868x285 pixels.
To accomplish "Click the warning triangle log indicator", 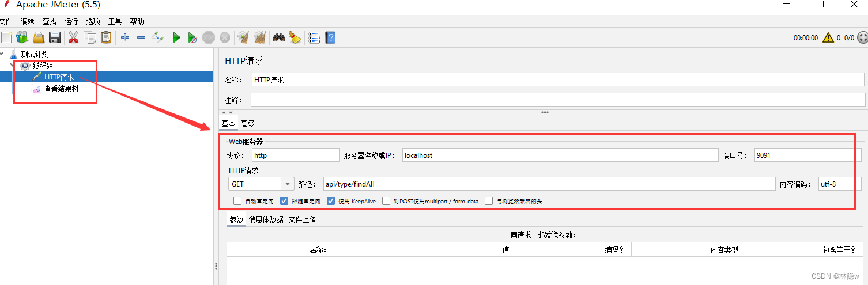I will [828, 37].
